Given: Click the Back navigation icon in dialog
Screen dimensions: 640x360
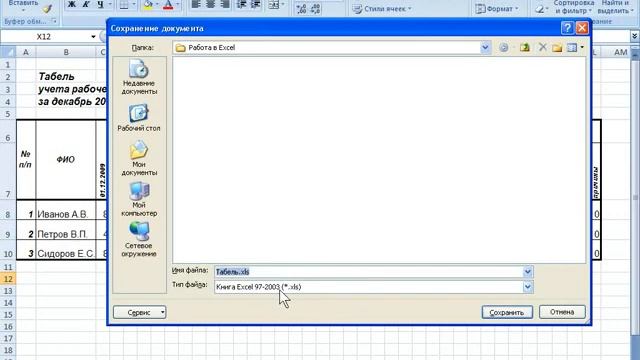Looking at the screenshot, I should click(504, 48).
